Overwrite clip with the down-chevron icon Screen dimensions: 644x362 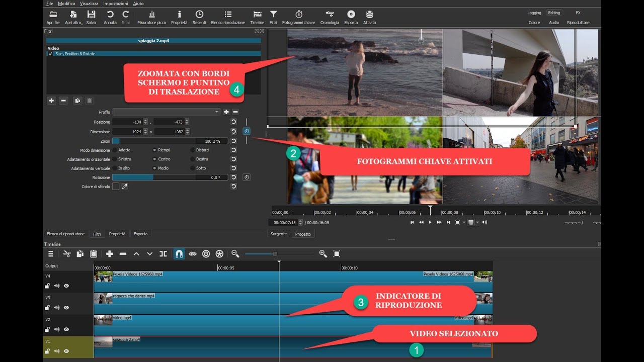click(x=149, y=254)
